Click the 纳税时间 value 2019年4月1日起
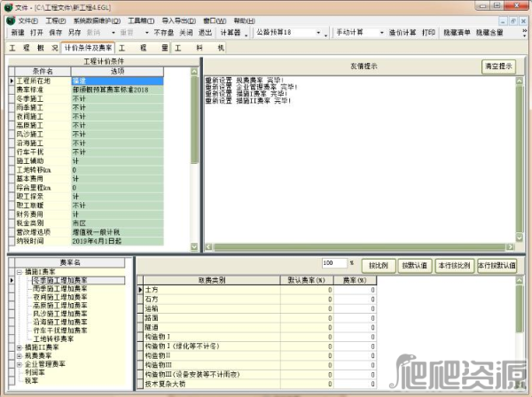 pyautogui.click(x=117, y=241)
